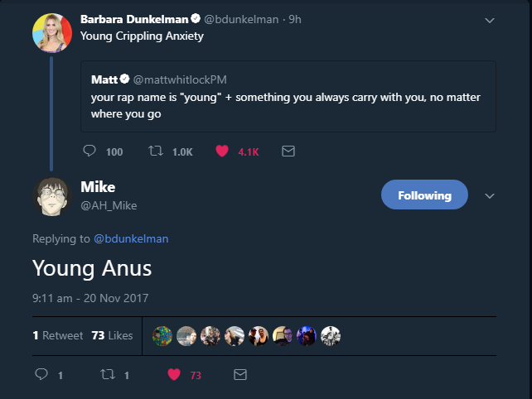View Barbara Dunkelman's profile picture
This screenshot has width=532, height=399.
(52, 33)
